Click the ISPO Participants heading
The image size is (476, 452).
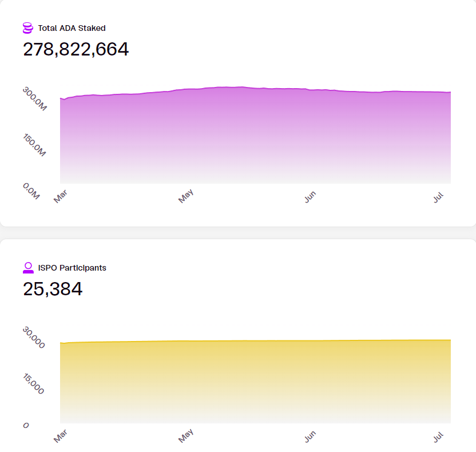point(72,267)
